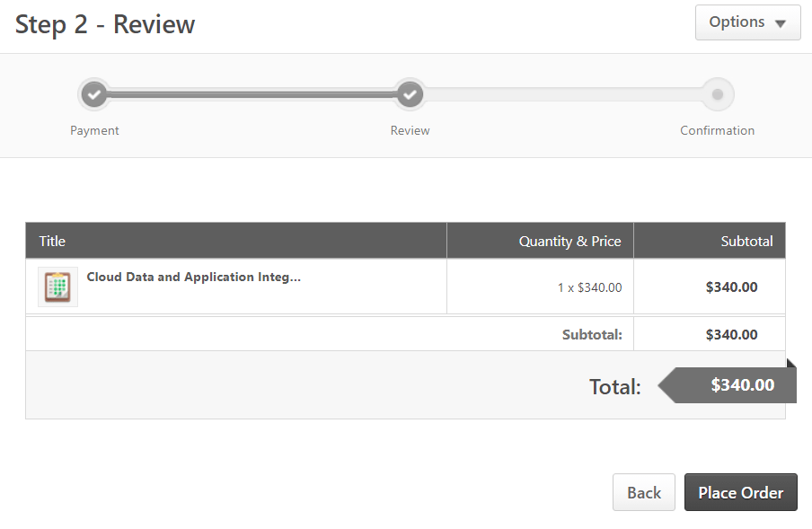Click the Review step label
The width and height of the screenshot is (812, 529).
click(410, 130)
